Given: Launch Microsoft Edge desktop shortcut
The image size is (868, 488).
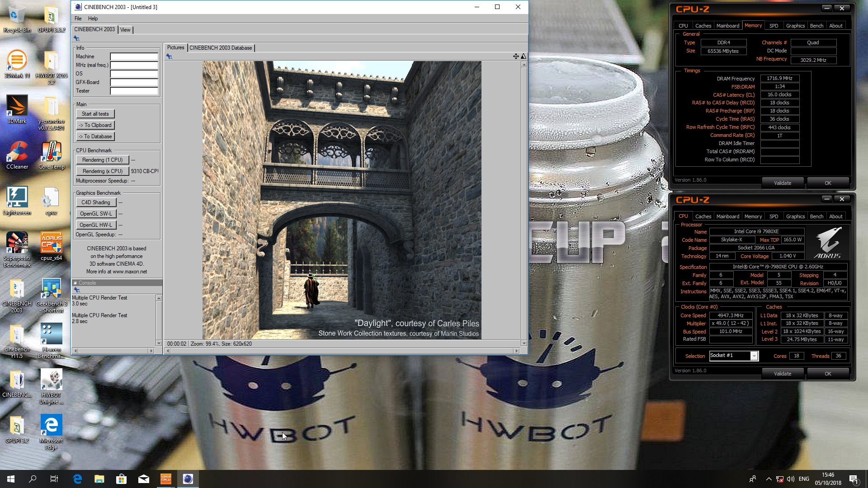Looking at the screenshot, I should (51, 432).
